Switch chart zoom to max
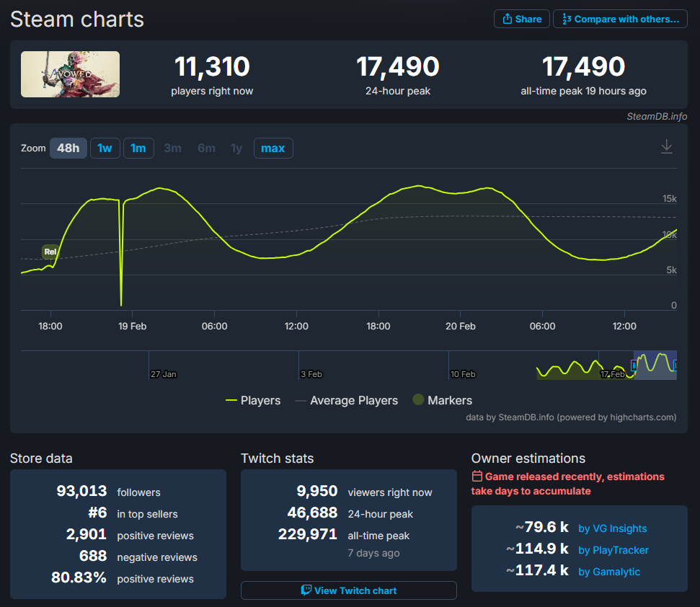The height and width of the screenshot is (607, 700). coord(273,149)
